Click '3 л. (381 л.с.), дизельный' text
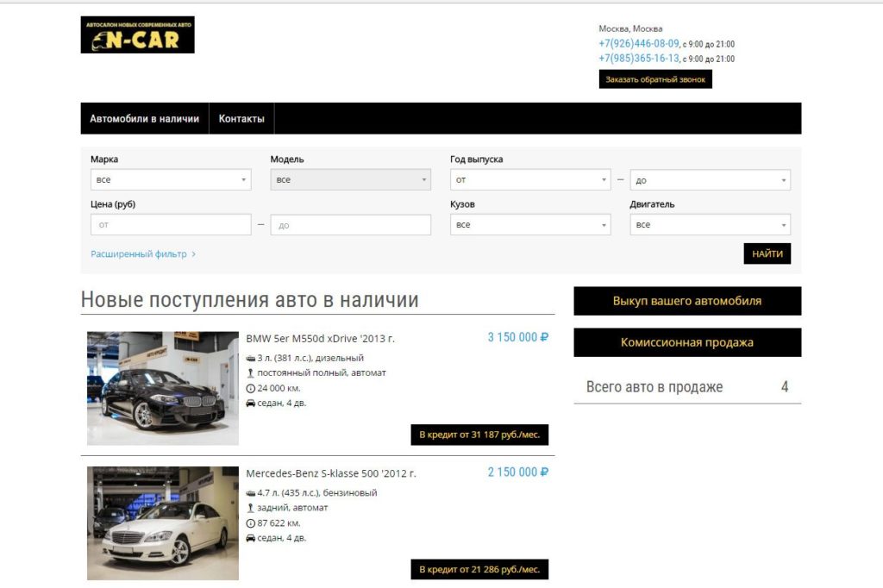This screenshot has width=883, height=588. click(310, 358)
